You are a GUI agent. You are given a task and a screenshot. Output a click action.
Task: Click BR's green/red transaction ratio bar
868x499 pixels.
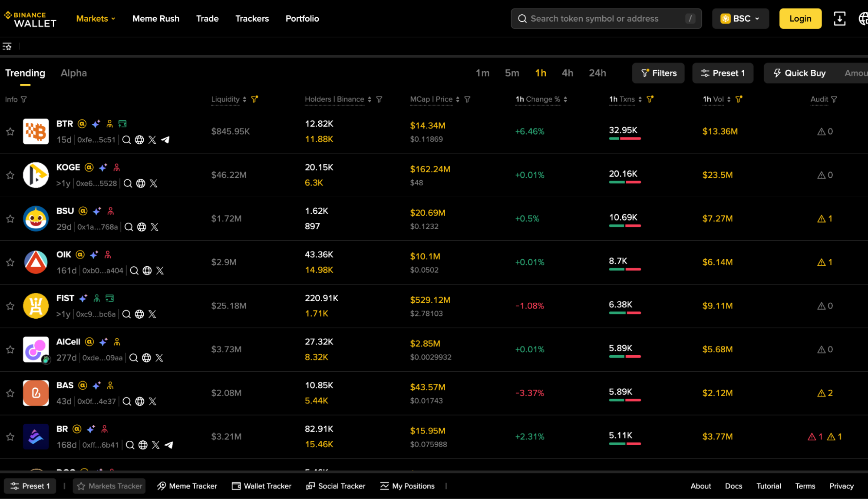pos(625,444)
